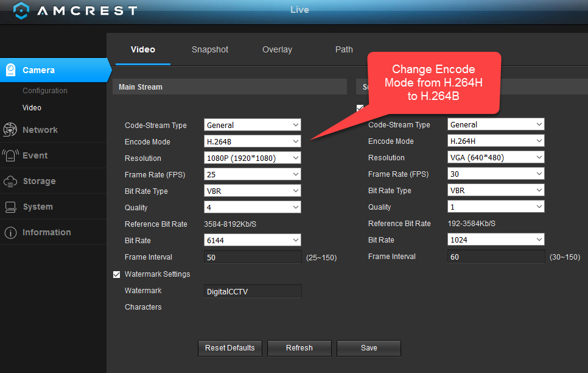Open Sub Stream Frame Rate dropdown
This screenshot has width=588, height=373.
click(495, 174)
